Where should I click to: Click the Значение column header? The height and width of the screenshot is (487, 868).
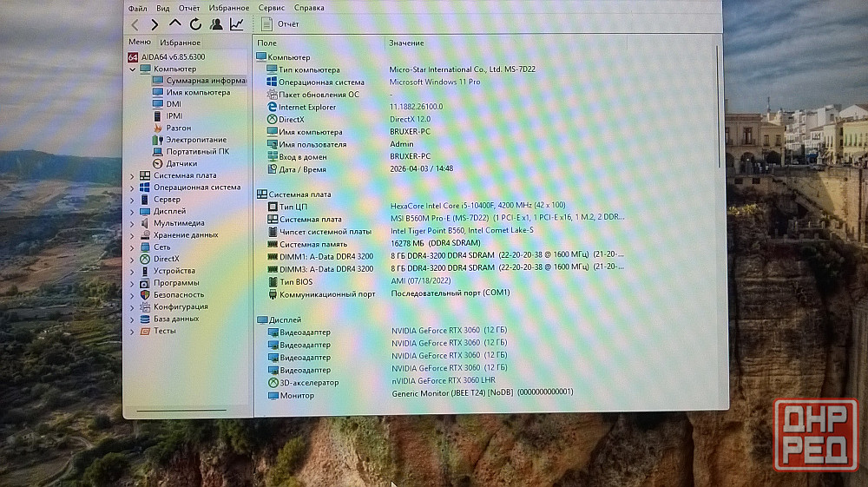[x=406, y=43]
